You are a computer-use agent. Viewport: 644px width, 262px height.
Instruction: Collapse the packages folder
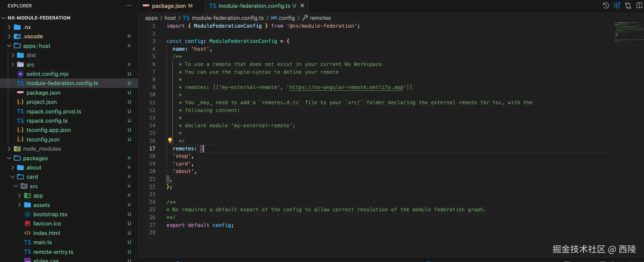click(9, 158)
